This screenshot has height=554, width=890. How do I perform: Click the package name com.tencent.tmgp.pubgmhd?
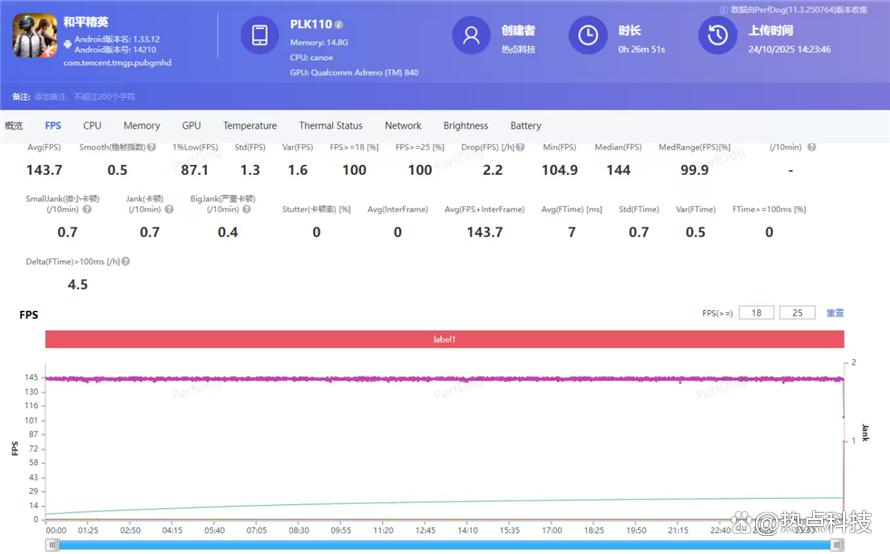tap(117, 62)
